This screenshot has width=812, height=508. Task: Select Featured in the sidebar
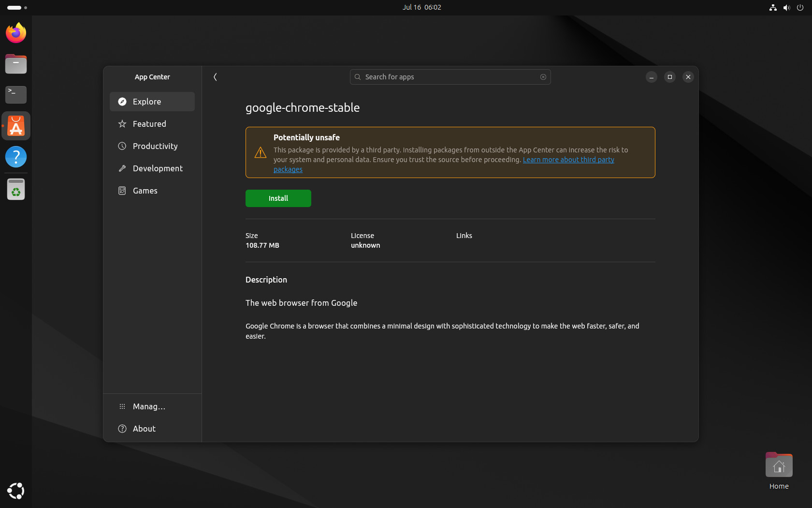(152, 124)
